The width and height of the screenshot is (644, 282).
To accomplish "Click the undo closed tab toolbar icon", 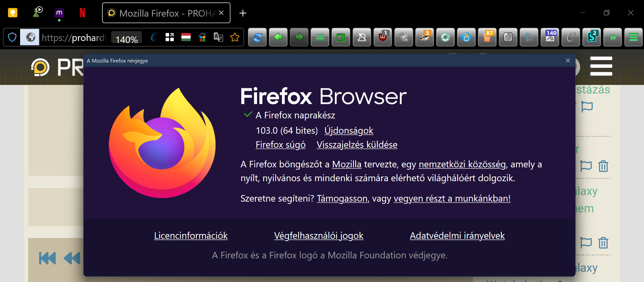I will (x=362, y=37).
